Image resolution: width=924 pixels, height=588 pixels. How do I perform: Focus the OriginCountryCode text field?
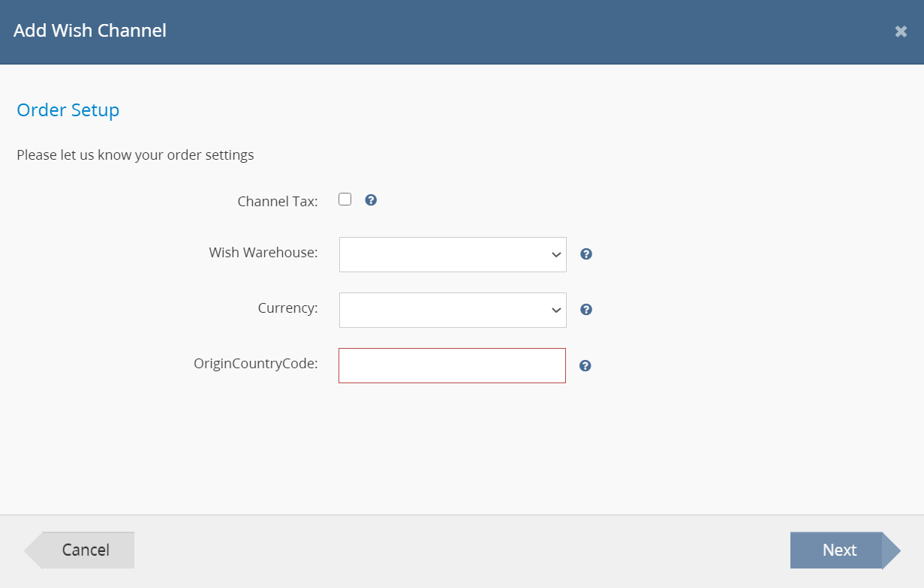(452, 366)
